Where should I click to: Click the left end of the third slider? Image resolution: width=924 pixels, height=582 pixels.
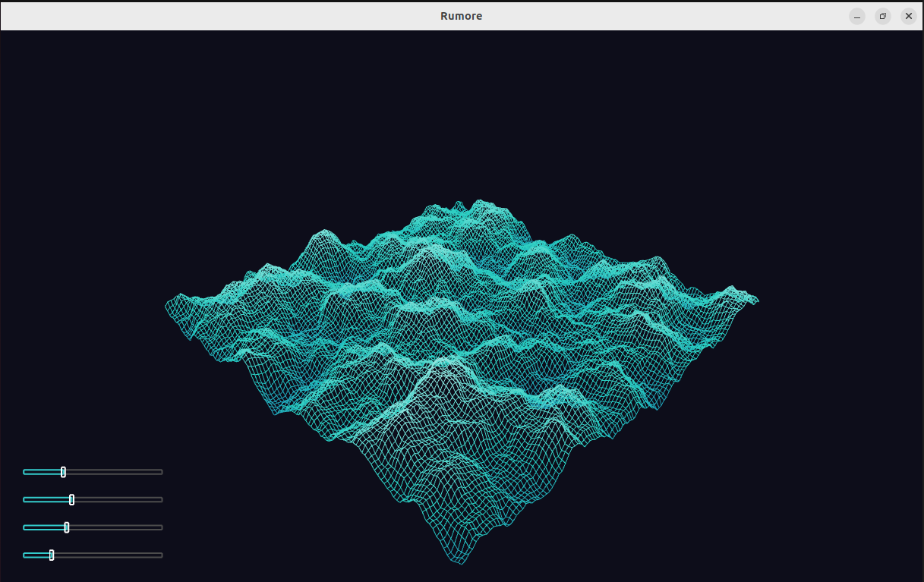click(x=25, y=527)
